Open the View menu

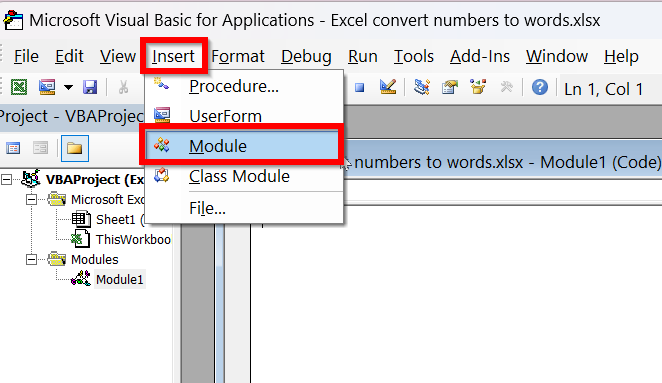pyautogui.click(x=118, y=56)
